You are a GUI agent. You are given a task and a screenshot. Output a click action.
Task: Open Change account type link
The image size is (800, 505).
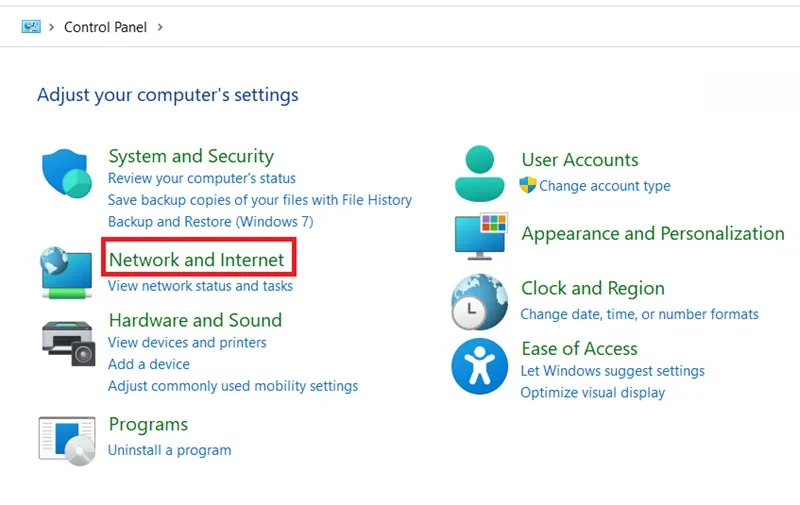(605, 186)
